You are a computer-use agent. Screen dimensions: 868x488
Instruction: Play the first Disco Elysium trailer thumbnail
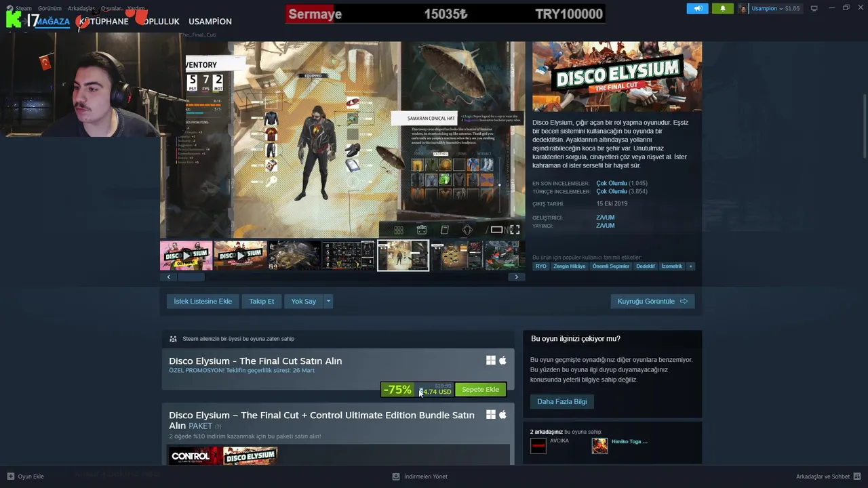coord(186,256)
